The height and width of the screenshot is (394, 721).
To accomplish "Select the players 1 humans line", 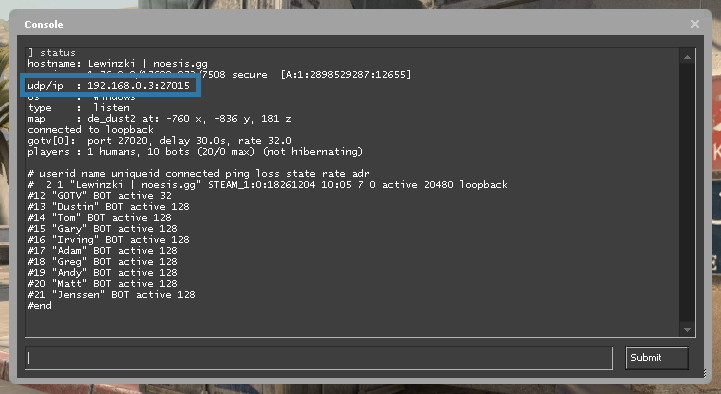I will (x=195, y=152).
